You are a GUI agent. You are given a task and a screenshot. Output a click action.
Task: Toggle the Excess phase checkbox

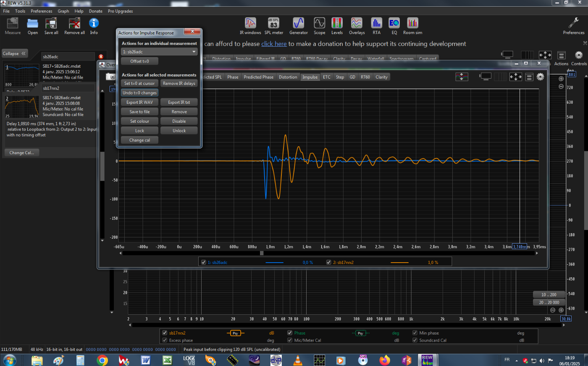click(165, 340)
